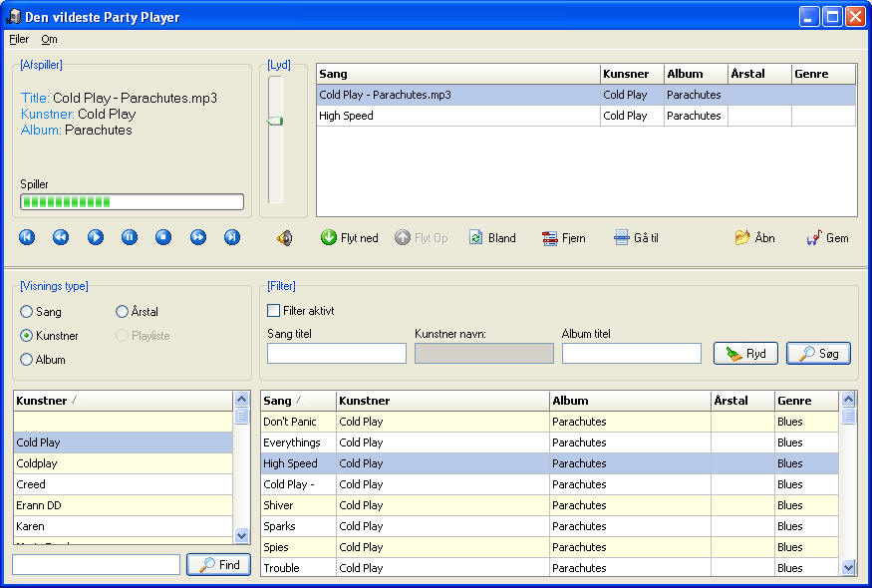Open the Filer menu
872x588 pixels.
(19, 39)
